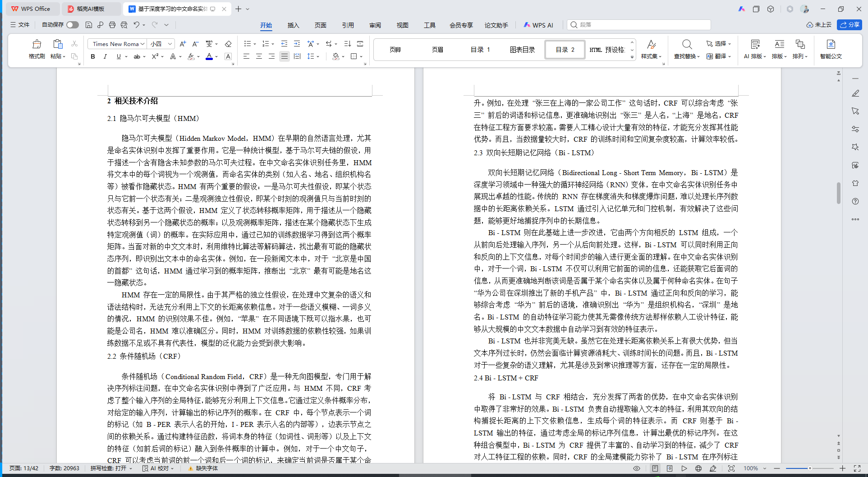Image resolution: width=868 pixels, height=477 pixels.
Task: Apply the 图表目录 style
Action: click(522, 50)
